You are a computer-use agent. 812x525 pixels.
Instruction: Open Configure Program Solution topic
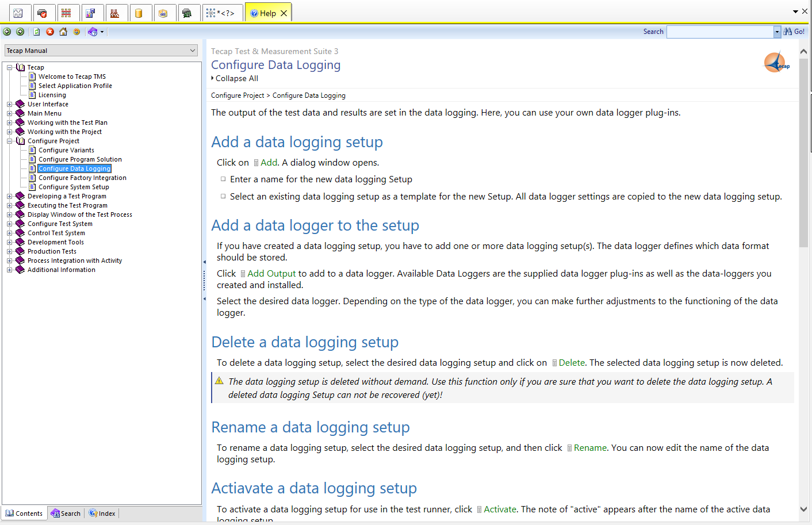(x=80, y=159)
